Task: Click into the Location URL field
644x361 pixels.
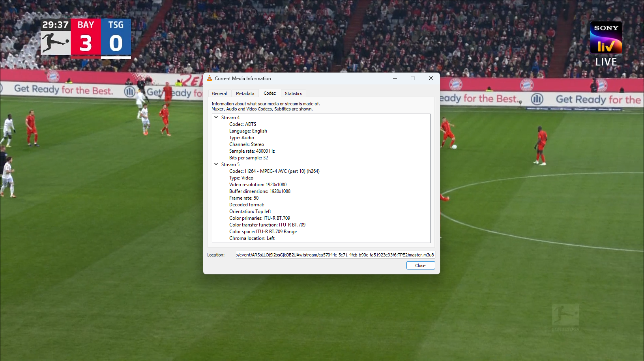Action: click(335, 255)
